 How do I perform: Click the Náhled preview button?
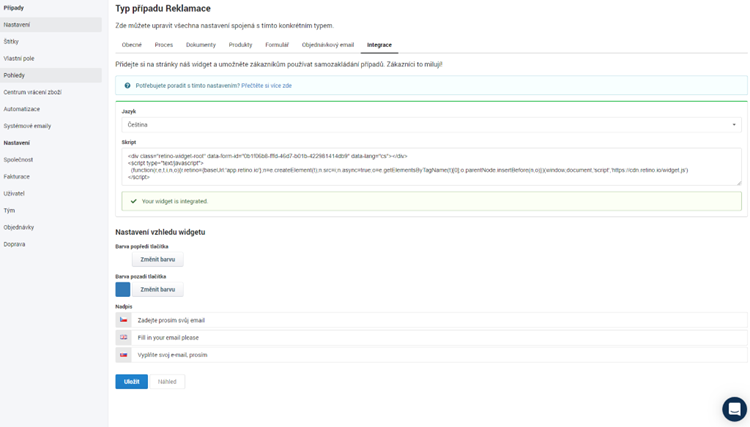tap(167, 382)
